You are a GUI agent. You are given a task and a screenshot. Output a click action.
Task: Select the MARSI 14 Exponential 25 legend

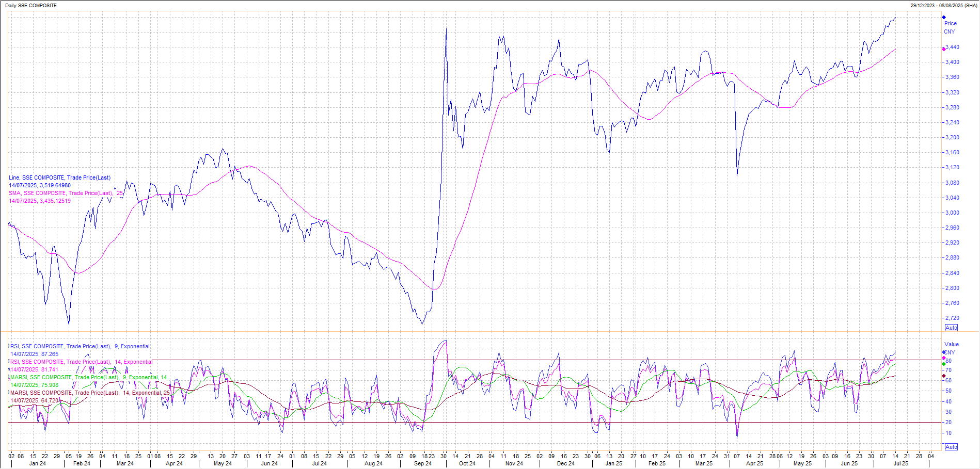pyautogui.click(x=90, y=393)
